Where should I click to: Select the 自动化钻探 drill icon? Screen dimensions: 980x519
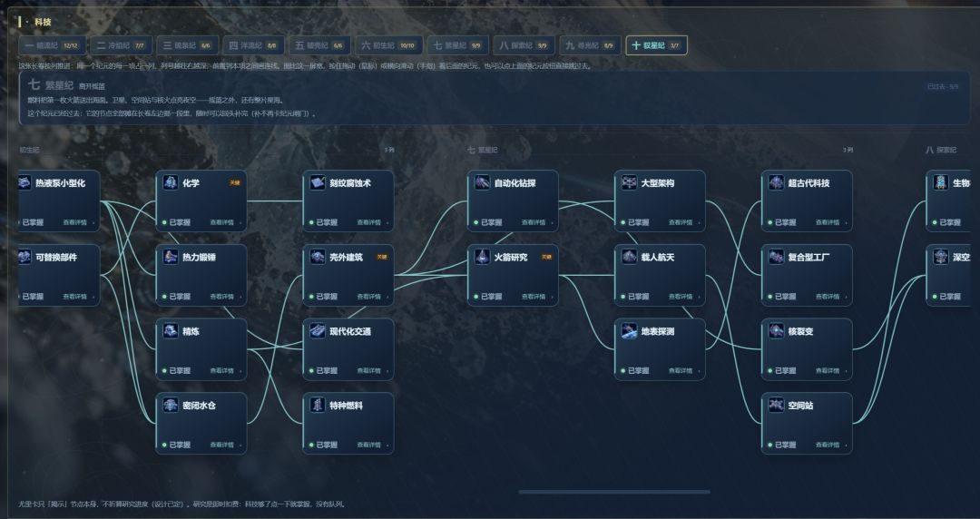click(482, 182)
